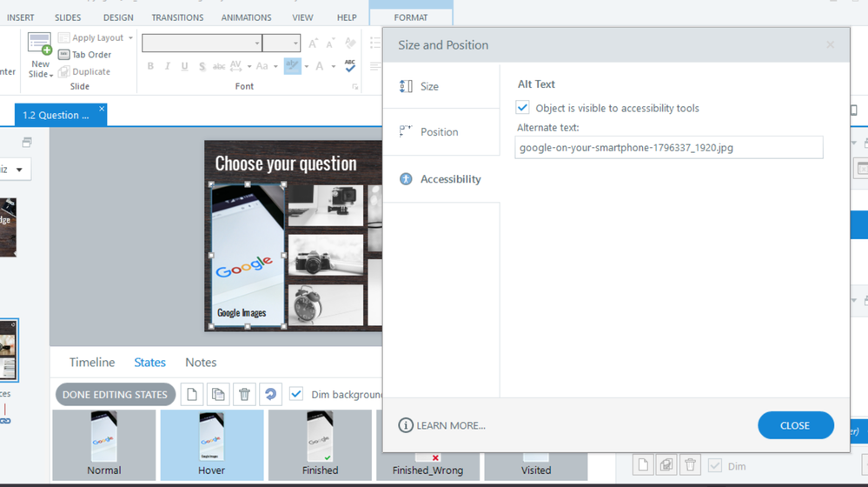The width and height of the screenshot is (868, 487).
Task: Toggle italic formatting
Action: [x=167, y=66]
